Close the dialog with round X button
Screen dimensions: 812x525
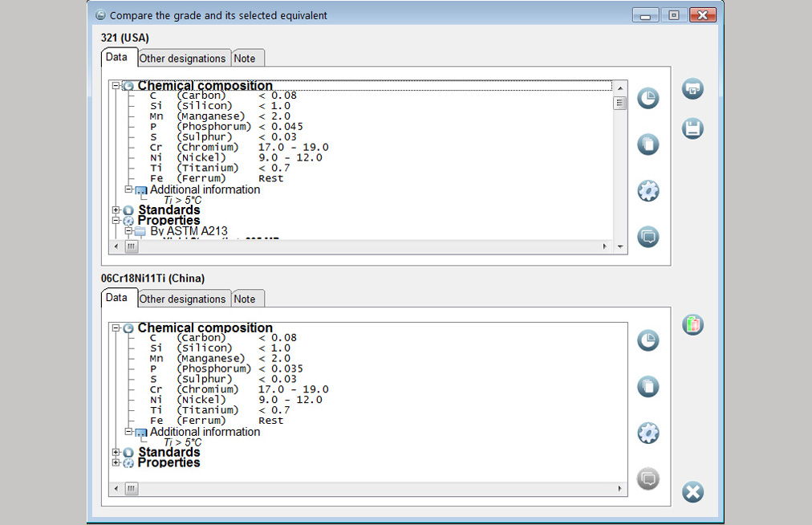point(692,492)
